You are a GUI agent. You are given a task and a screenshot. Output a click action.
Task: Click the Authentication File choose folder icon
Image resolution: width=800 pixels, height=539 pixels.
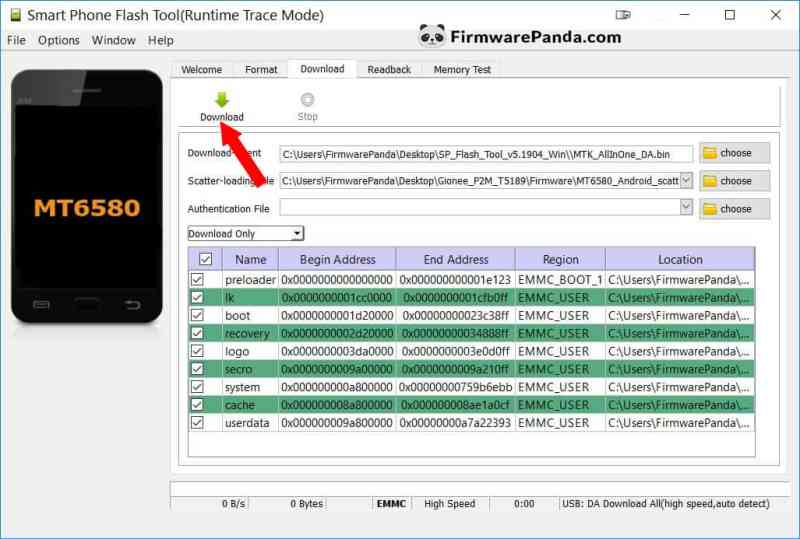coord(710,209)
